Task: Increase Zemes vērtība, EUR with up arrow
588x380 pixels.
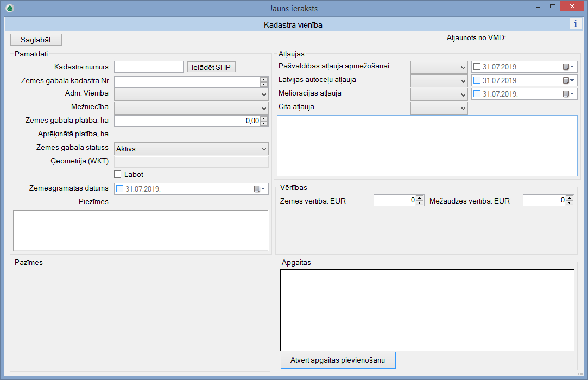Action: coord(420,198)
